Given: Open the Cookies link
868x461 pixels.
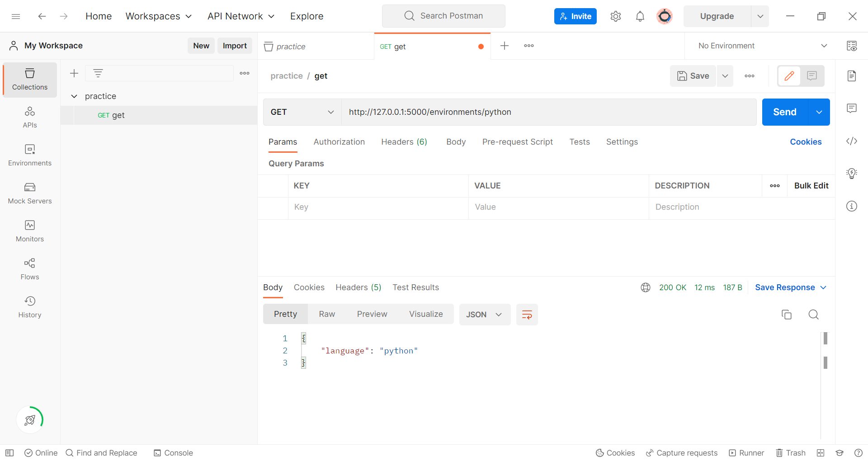Looking at the screenshot, I should click(806, 142).
